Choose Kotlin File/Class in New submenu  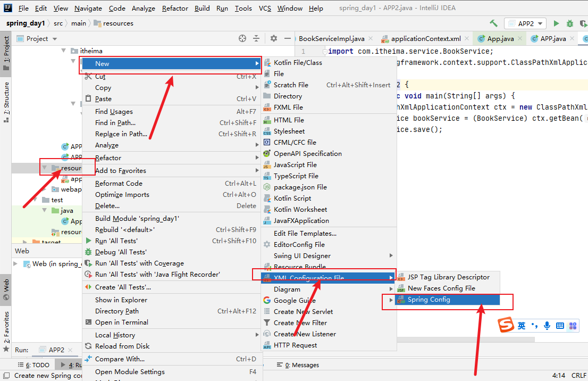tap(329, 63)
